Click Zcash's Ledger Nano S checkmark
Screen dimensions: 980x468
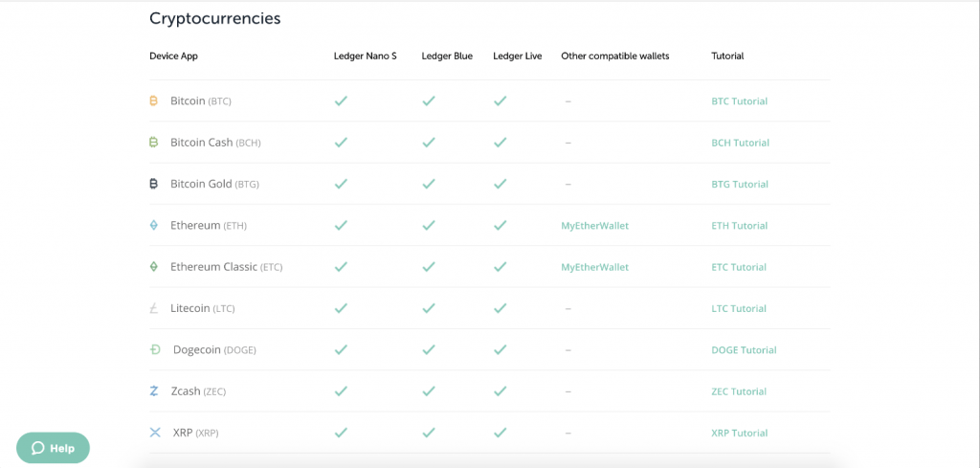[x=341, y=391]
